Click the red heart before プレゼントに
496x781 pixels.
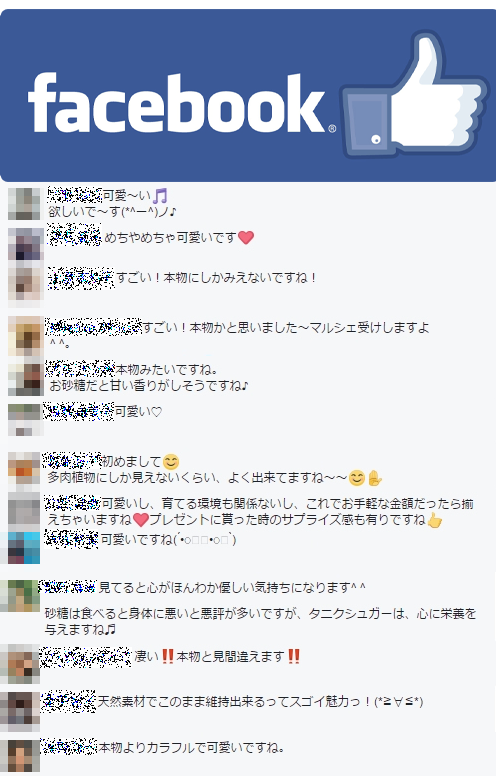tap(141, 520)
